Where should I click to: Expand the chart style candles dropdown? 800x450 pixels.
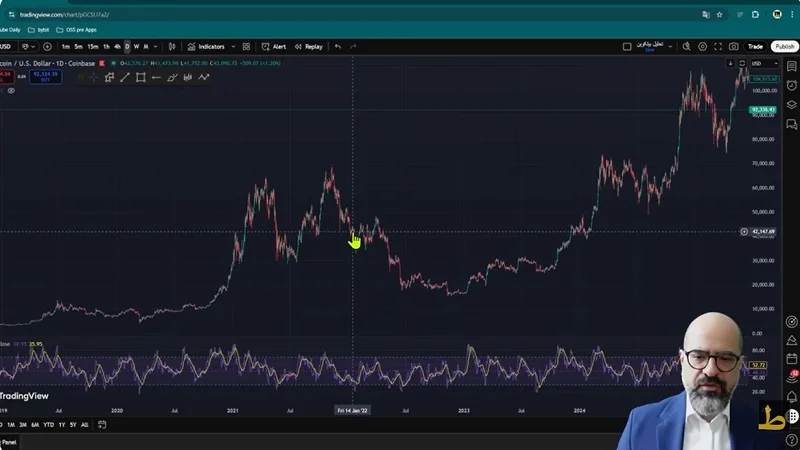click(x=172, y=47)
